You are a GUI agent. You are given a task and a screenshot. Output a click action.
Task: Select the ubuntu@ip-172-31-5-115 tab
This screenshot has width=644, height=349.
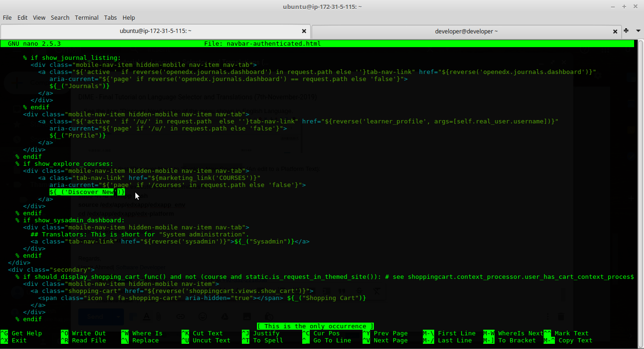pos(155,31)
